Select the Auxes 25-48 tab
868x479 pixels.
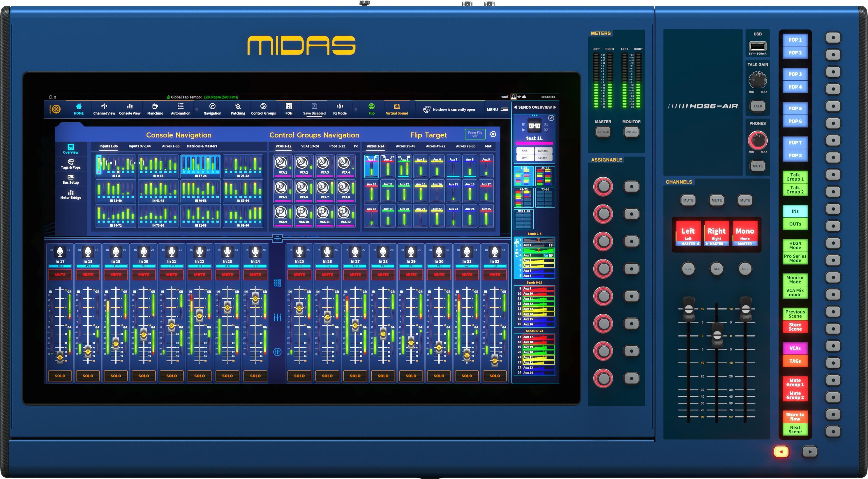click(x=406, y=146)
